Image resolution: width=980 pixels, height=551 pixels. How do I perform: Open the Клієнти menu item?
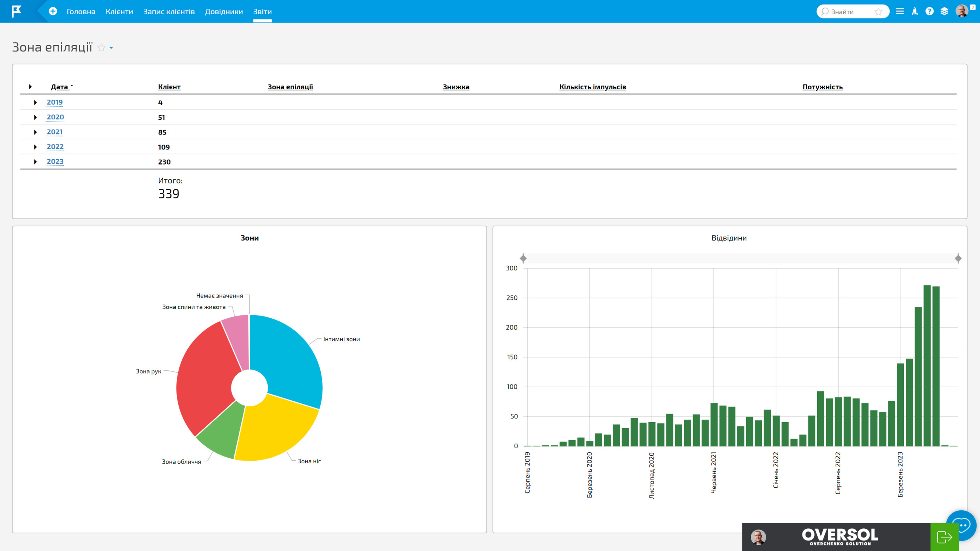tap(119, 12)
